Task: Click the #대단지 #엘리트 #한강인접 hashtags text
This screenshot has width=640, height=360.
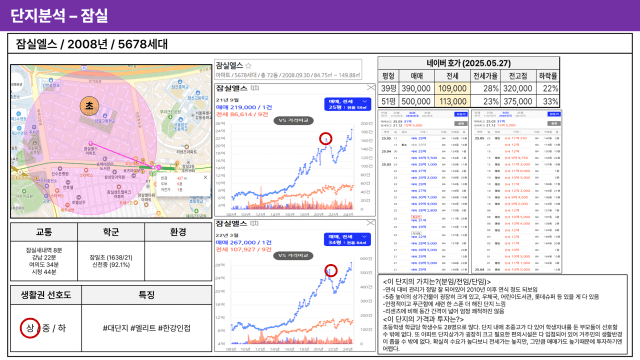Action: [x=147, y=328]
